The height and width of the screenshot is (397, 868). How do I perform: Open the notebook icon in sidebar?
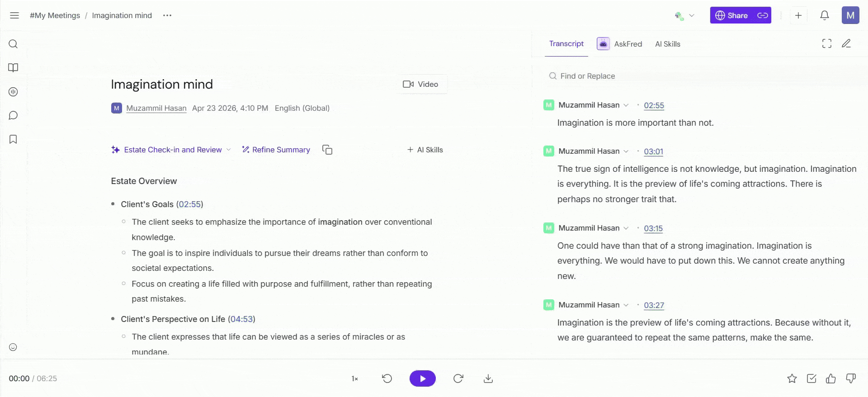(13, 68)
